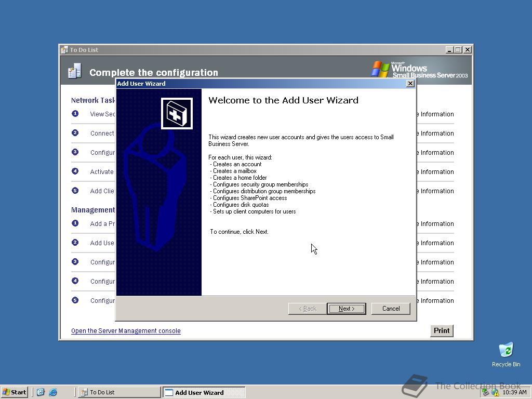
Task: Close the To Do List window
Action: click(467, 50)
